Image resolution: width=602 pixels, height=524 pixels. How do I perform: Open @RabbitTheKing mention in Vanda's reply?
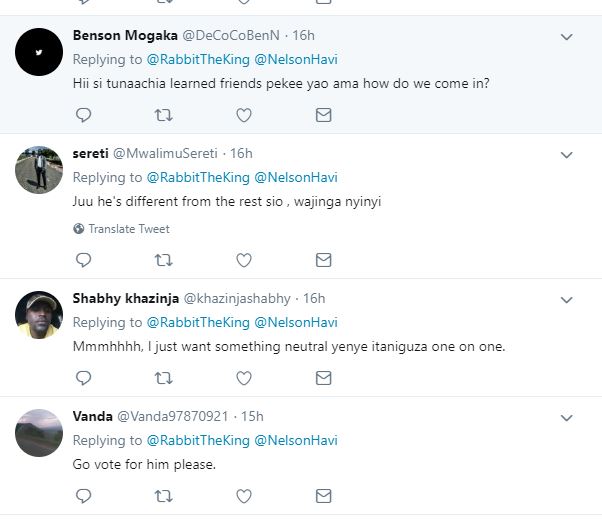198,440
